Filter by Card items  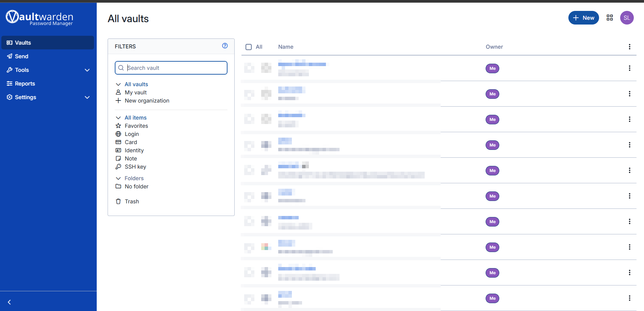(131, 142)
